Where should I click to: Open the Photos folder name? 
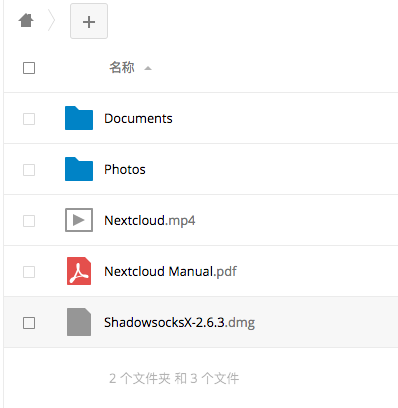(x=125, y=170)
